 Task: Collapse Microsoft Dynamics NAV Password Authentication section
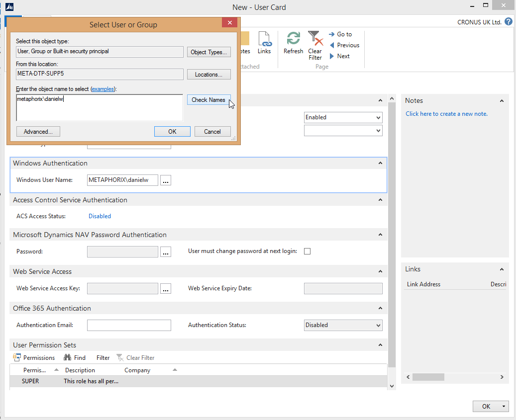click(x=381, y=235)
